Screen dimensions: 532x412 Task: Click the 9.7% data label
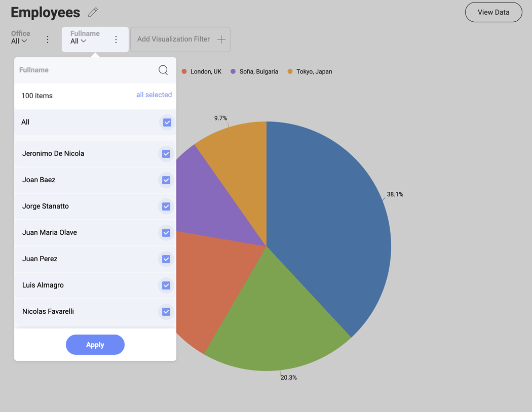click(220, 118)
